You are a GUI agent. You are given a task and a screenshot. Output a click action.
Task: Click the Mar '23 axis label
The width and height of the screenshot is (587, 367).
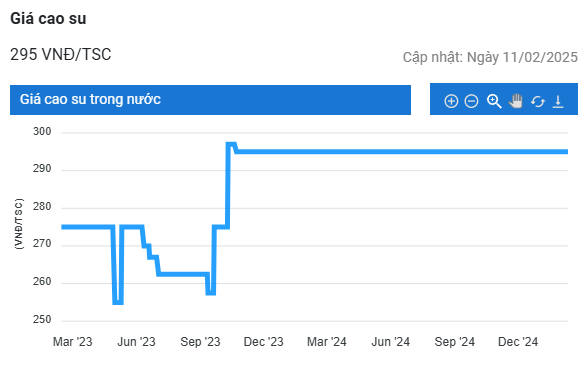(73, 342)
